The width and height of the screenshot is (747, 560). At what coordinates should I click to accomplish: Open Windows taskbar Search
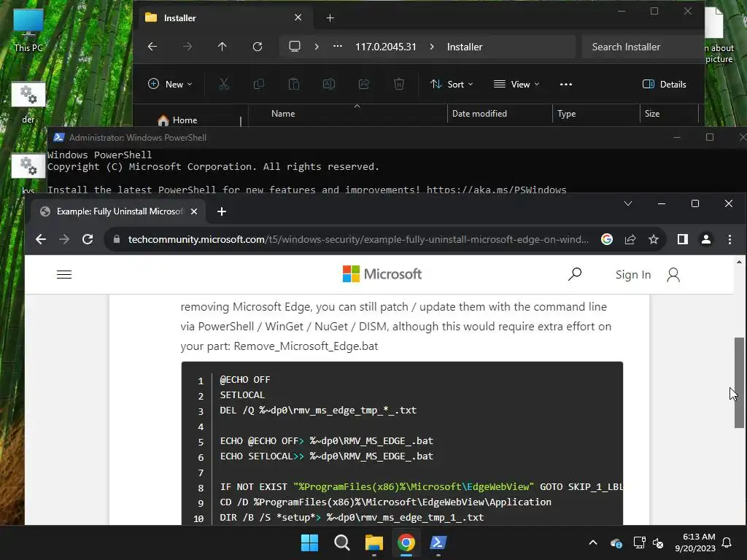click(341, 542)
